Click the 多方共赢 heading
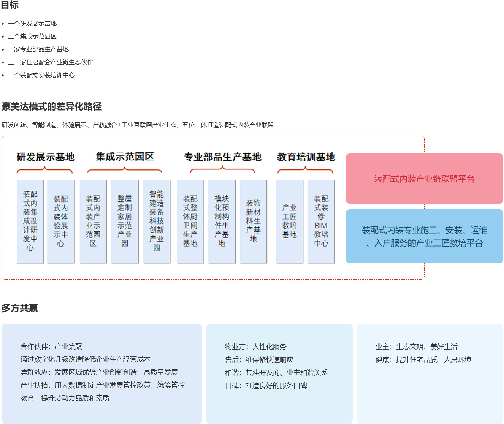504x424 pixels. pos(20,308)
